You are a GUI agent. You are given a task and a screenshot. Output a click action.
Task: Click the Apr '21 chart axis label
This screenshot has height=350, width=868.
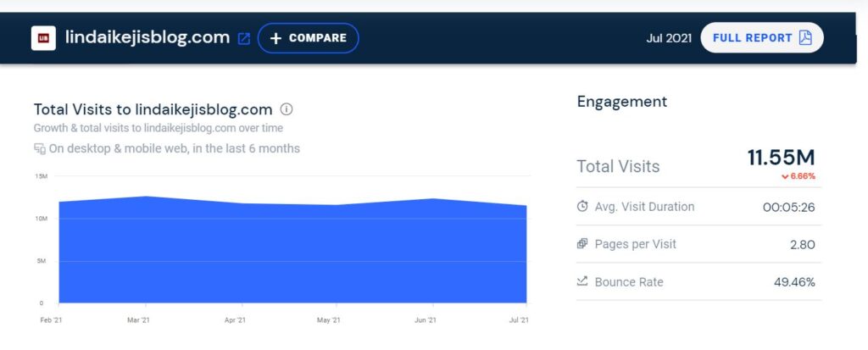(235, 320)
